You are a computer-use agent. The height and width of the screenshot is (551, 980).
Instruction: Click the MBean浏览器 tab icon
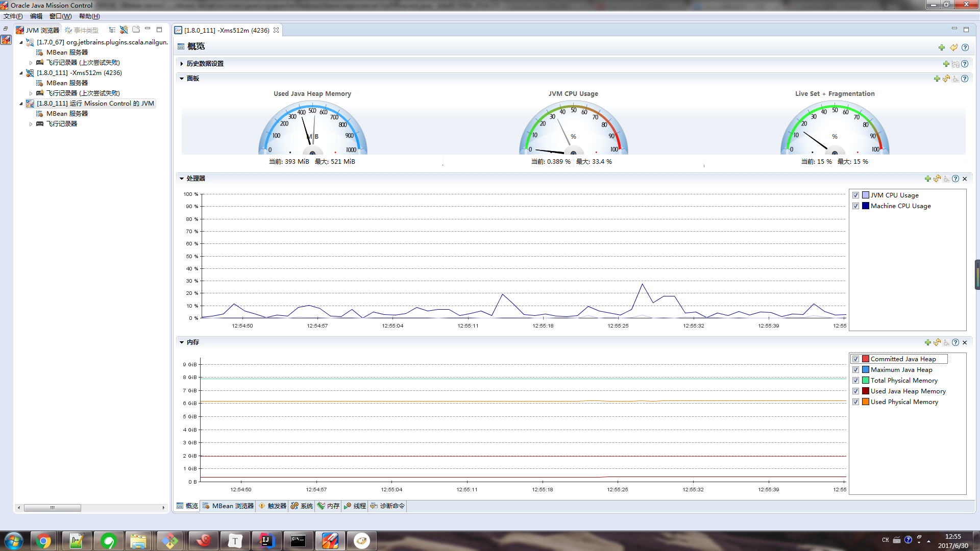(207, 506)
